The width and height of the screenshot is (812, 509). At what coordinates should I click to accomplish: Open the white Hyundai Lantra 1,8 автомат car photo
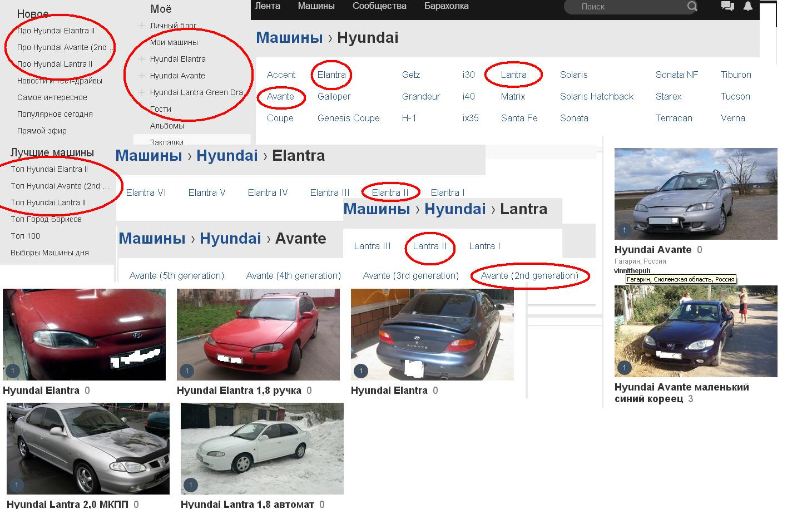point(262,448)
